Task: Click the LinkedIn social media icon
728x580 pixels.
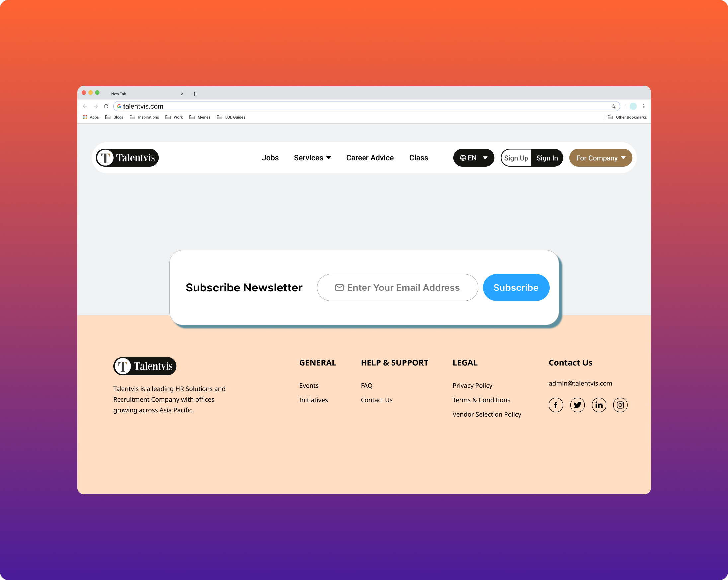Action: (x=599, y=405)
